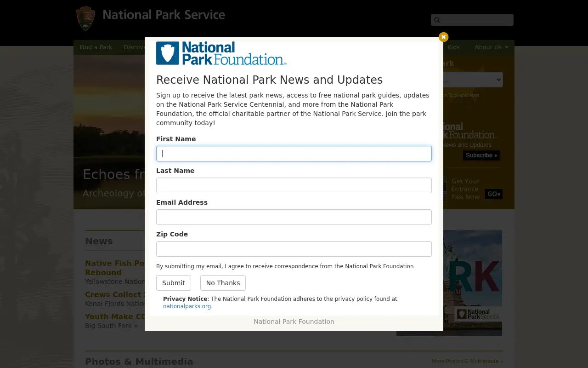Image resolution: width=588 pixels, height=368 pixels.
Task: Click the 'Receive National Park News and Updates' heading
Action: [269, 80]
